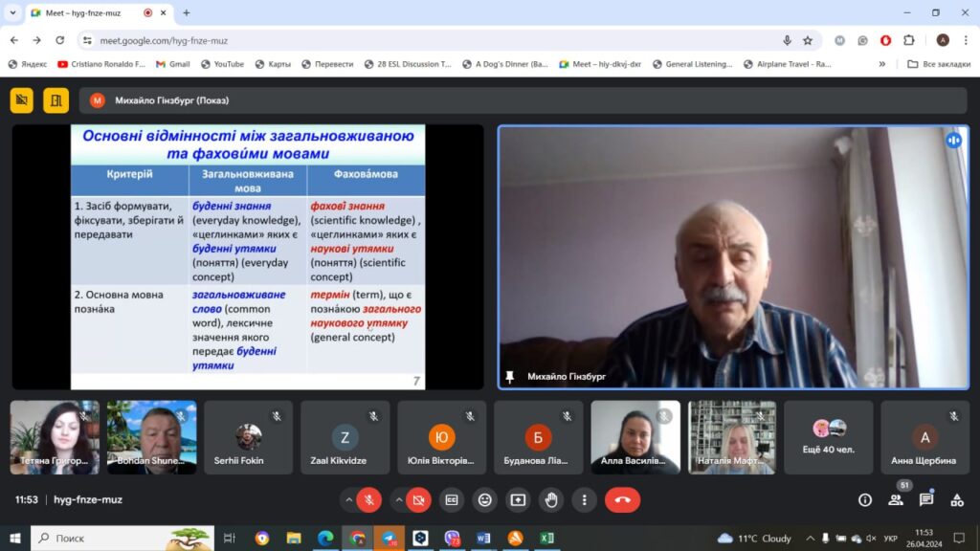Screen dimensions: 980x551
Task: Open the Gmail bookmark
Action: click(x=172, y=64)
